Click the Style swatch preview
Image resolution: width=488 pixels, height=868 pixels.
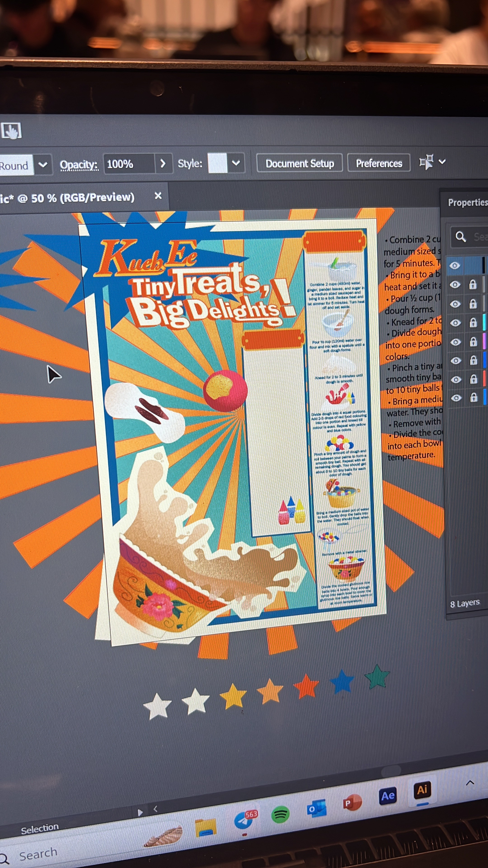[x=218, y=163]
